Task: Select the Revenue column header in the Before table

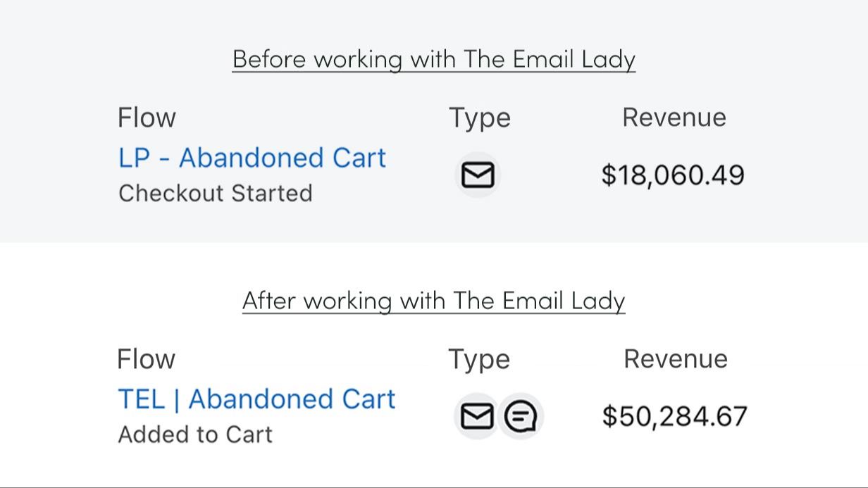Action: (x=674, y=118)
